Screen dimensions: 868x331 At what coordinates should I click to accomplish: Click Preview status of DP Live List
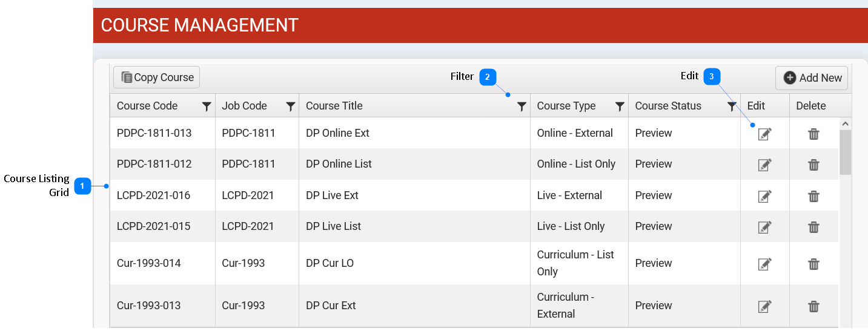654,226
